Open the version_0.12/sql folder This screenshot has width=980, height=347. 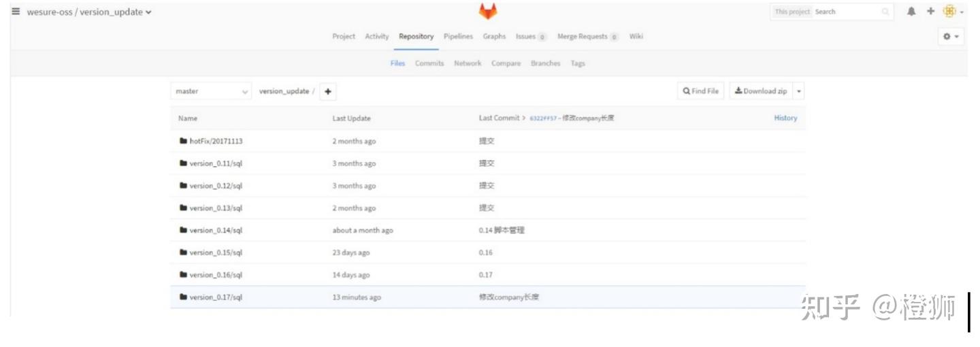tap(216, 186)
